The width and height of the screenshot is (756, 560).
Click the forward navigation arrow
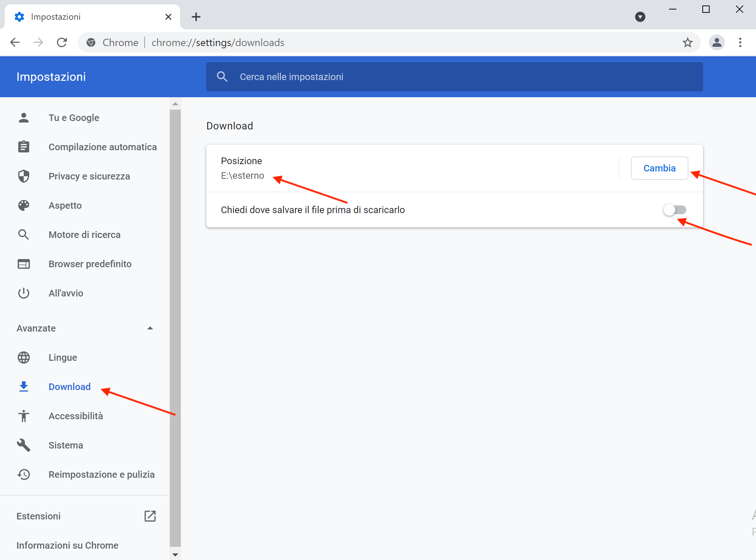[38, 42]
